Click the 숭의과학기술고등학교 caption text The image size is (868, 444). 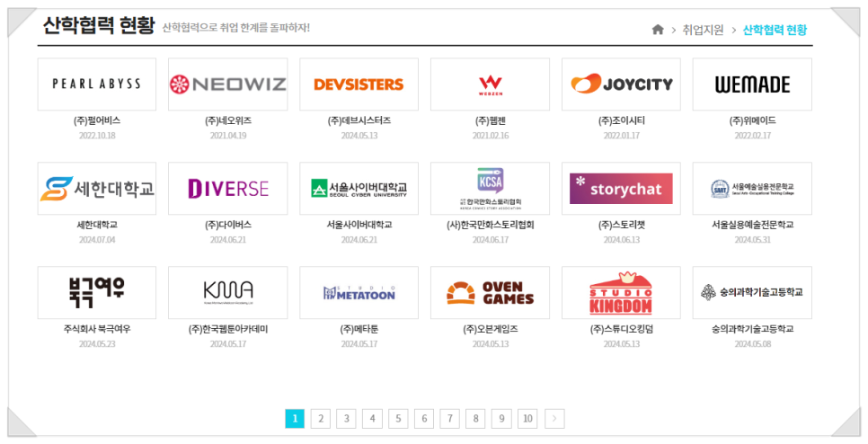[x=752, y=329]
